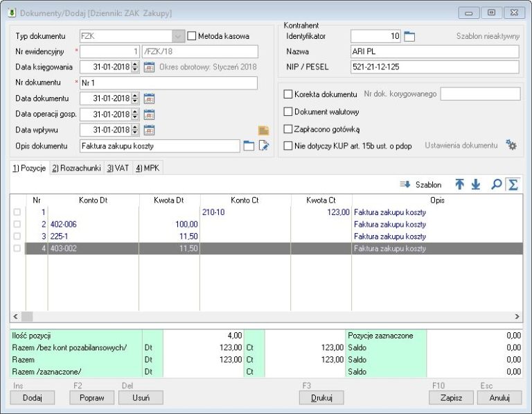Viewport: 532px width, 414px height.
Task: Click Popraw button
Action: pyautogui.click(x=91, y=397)
